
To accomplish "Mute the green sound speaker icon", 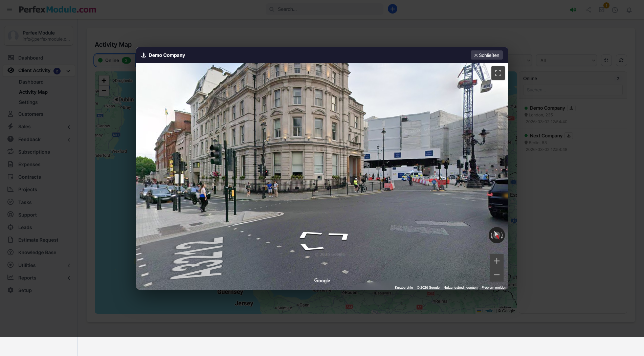I will [x=573, y=10].
